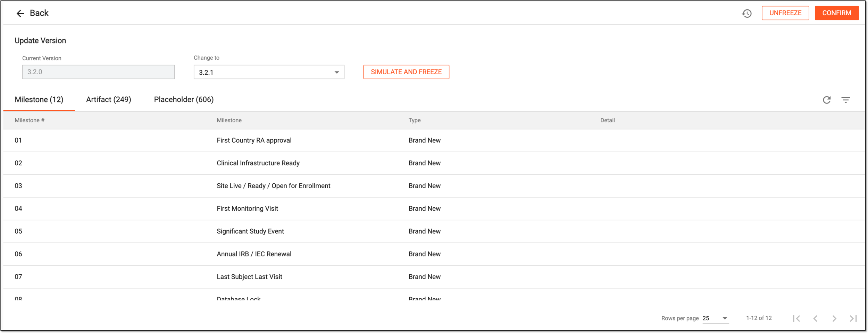Click the Type column header
The height and width of the screenshot is (333, 868).
pyautogui.click(x=415, y=120)
